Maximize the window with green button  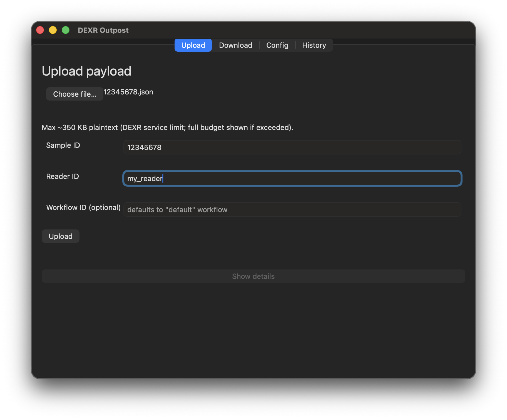66,30
